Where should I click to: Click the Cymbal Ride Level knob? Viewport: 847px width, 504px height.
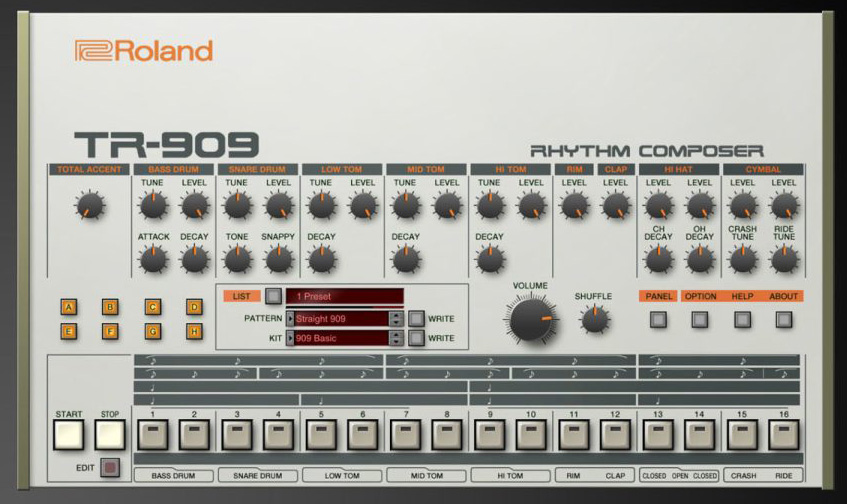tap(784, 206)
